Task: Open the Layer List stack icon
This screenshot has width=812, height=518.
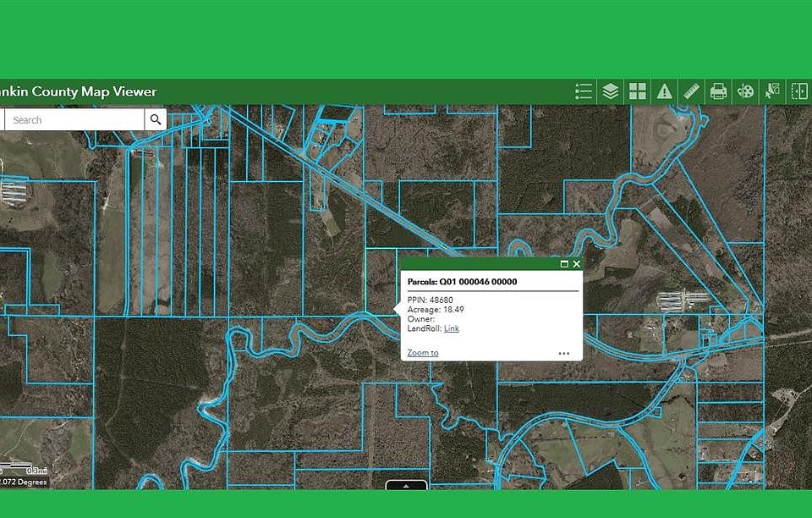Action: 611,91
